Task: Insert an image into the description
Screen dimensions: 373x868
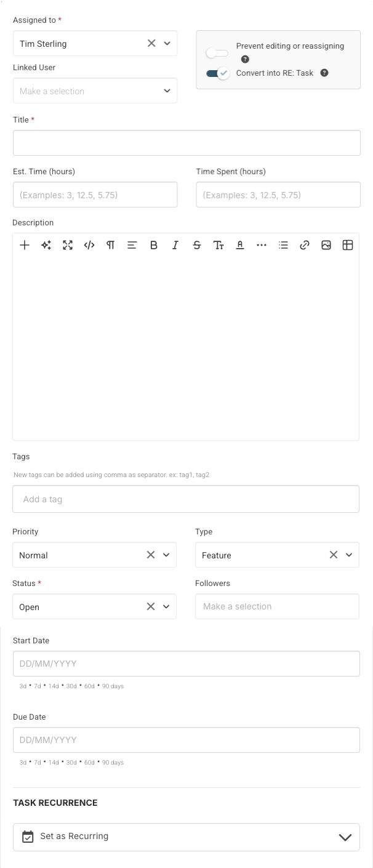Action: [326, 245]
